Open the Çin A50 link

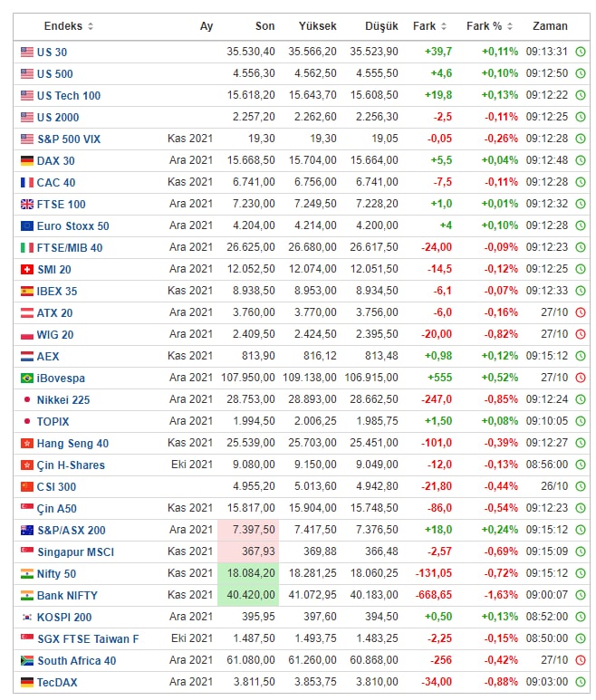[x=57, y=509]
